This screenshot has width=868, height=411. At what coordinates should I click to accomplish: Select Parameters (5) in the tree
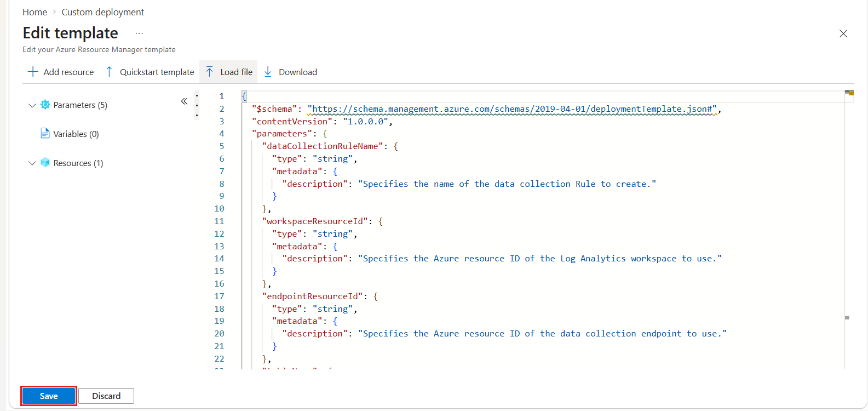(x=81, y=105)
